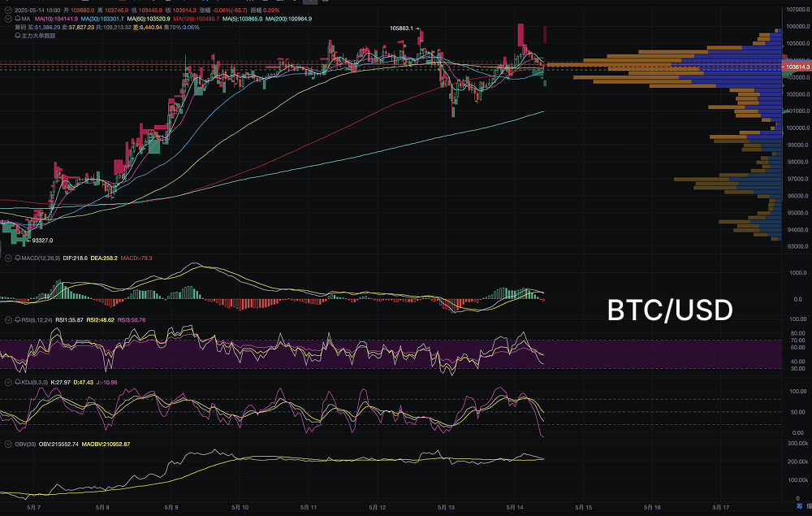
Task: Click the 2025-05-14 10:00 timestamp
Action: (x=37, y=11)
